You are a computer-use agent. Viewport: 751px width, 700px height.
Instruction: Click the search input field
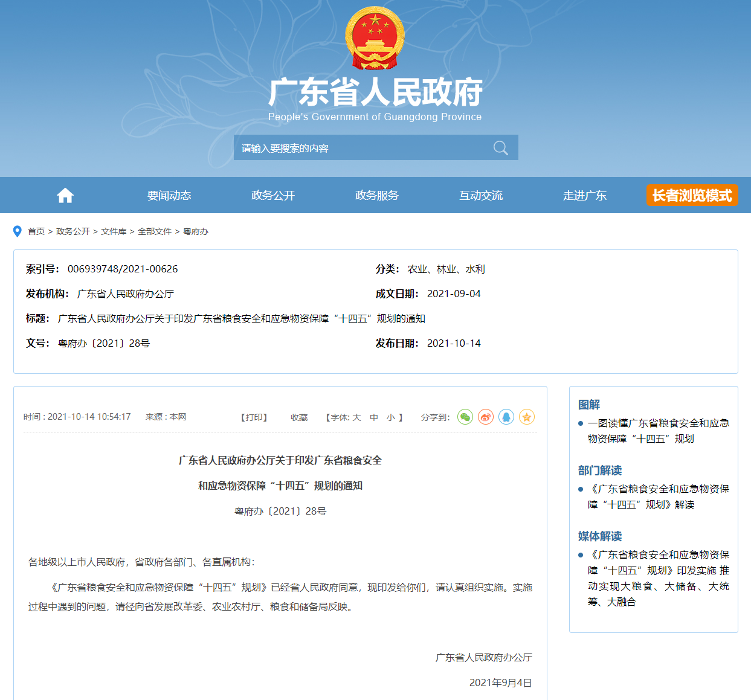pyautogui.click(x=363, y=148)
